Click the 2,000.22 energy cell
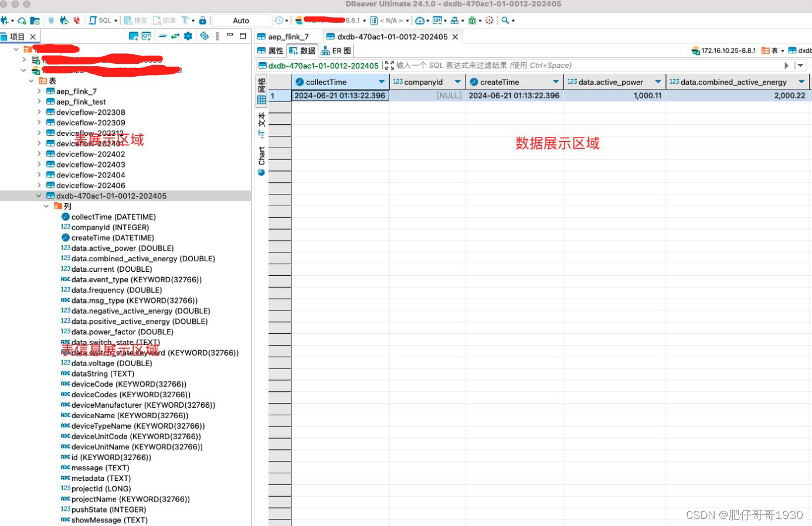This screenshot has height=526, width=812. (738, 95)
